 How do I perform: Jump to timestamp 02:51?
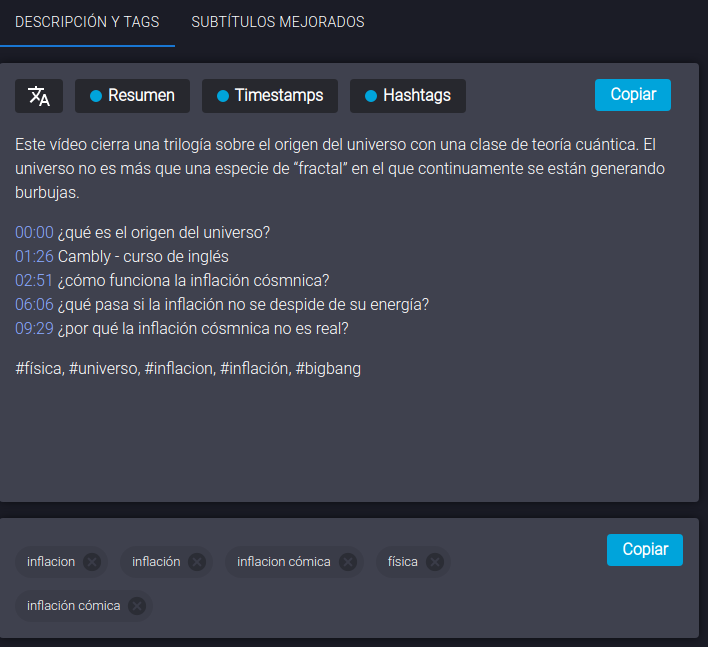34,280
